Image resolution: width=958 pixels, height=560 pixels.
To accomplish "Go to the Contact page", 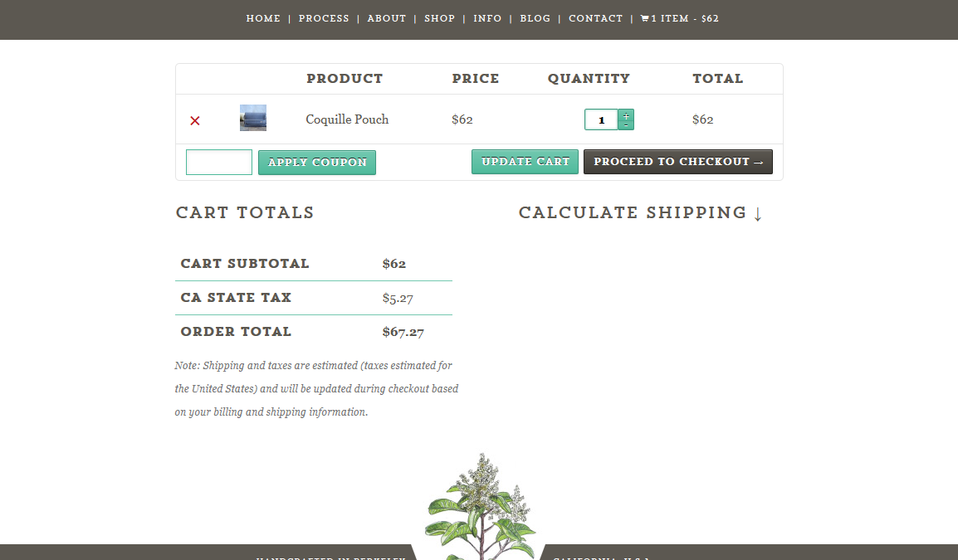I will click(595, 18).
